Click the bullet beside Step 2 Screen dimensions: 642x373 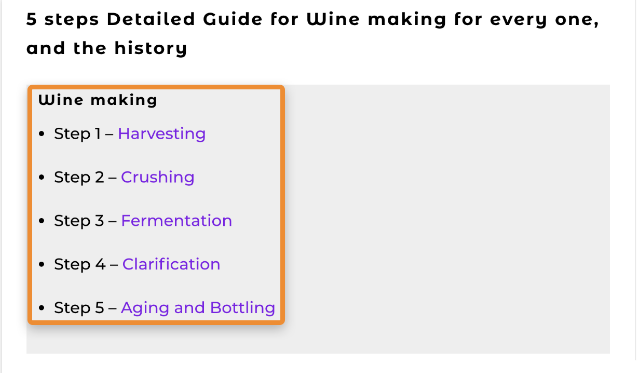click(x=41, y=177)
